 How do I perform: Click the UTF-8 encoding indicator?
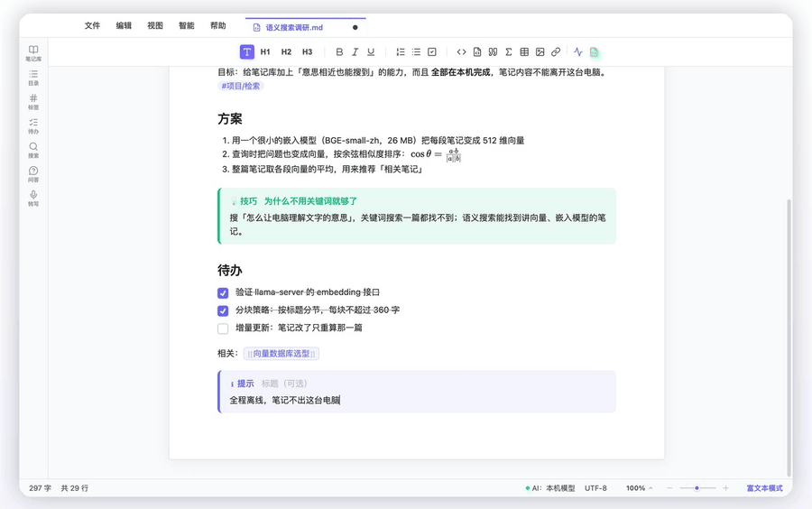tap(595, 487)
